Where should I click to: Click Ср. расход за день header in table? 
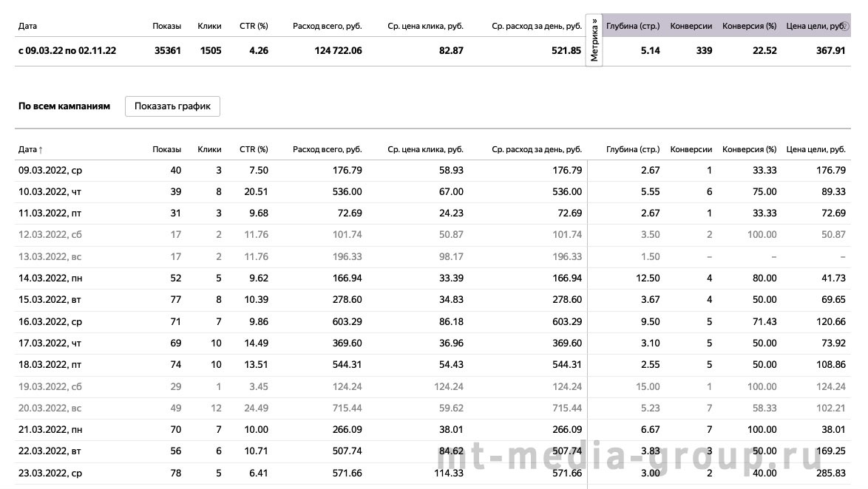point(537,149)
